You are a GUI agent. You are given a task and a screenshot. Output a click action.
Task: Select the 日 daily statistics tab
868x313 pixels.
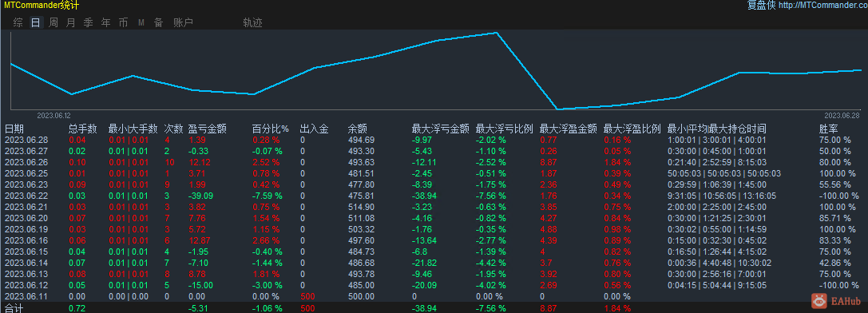(36, 22)
